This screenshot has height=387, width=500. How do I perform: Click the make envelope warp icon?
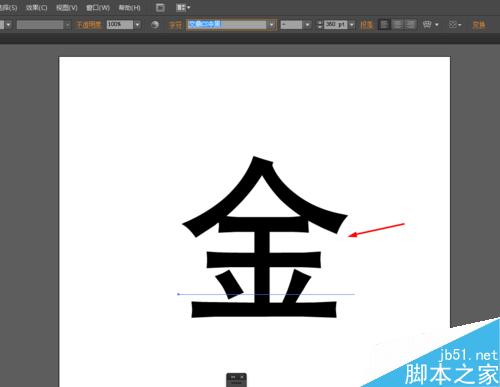(427, 25)
